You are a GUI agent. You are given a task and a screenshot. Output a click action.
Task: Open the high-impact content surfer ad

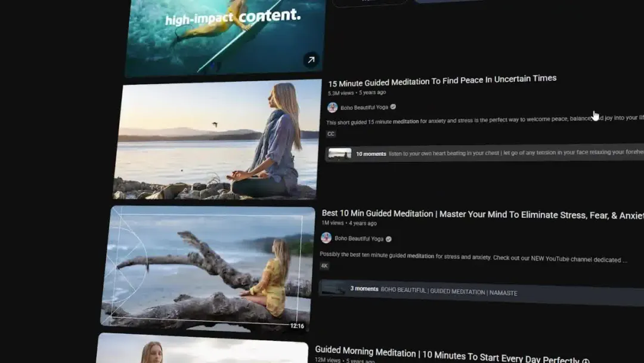pos(227,36)
